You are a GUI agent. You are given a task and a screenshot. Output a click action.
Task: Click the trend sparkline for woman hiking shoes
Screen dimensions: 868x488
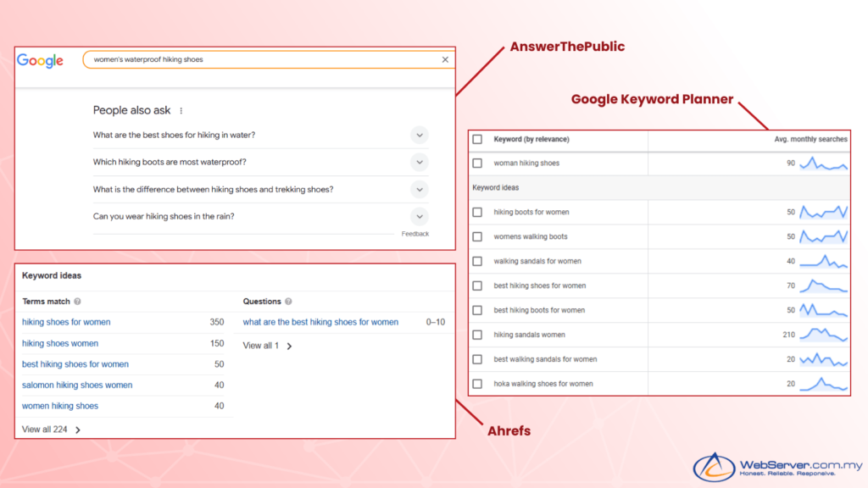tap(823, 164)
